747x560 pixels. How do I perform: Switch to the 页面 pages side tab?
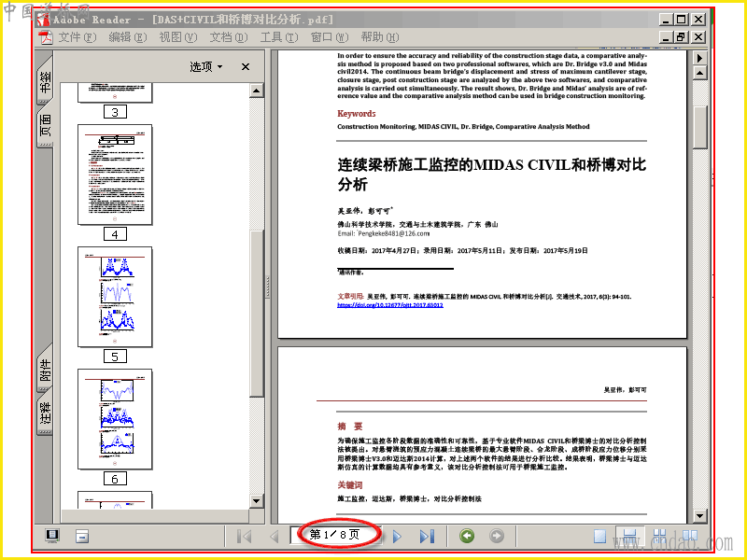tap(45, 125)
